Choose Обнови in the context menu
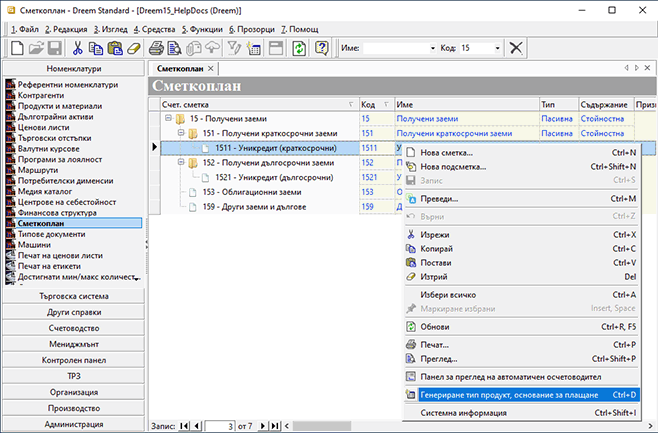 click(x=521, y=326)
